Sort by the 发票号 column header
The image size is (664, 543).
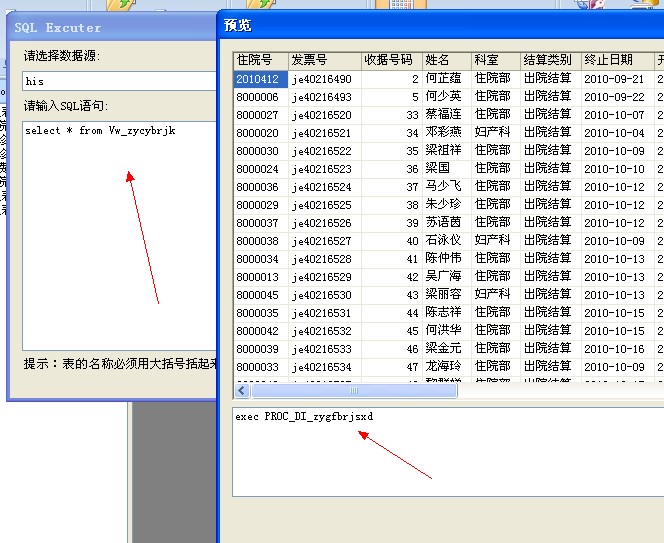pos(324,60)
